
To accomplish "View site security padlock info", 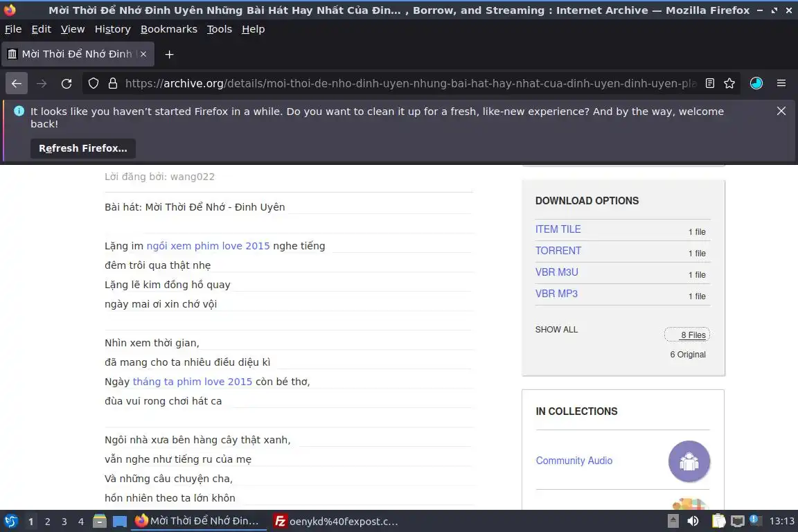I will pos(113,84).
